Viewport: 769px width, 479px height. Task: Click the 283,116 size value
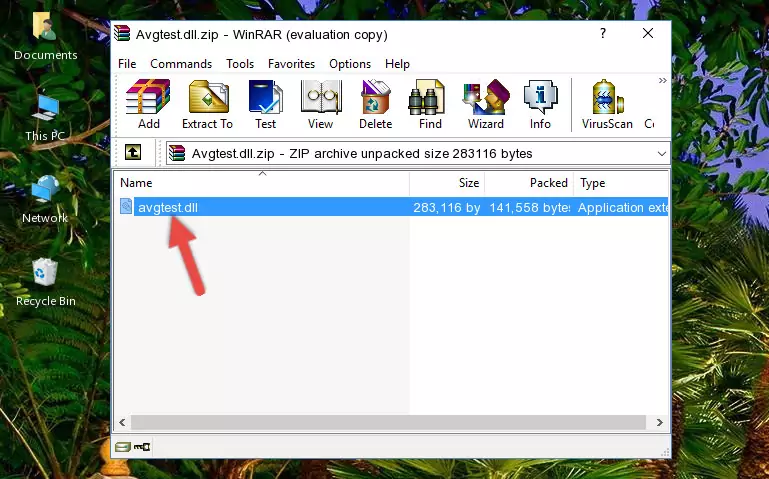(446, 207)
